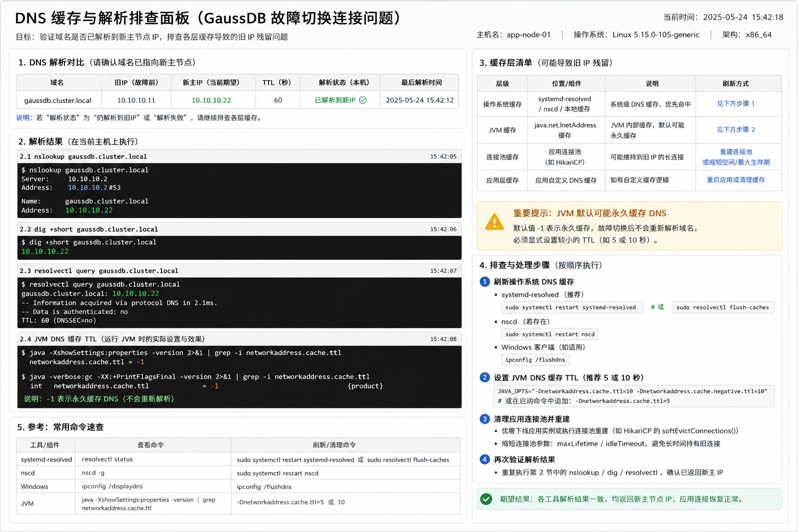Click last resolved time 2025-05-24 15:42:12
The image size is (798, 532).
(420, 100)
